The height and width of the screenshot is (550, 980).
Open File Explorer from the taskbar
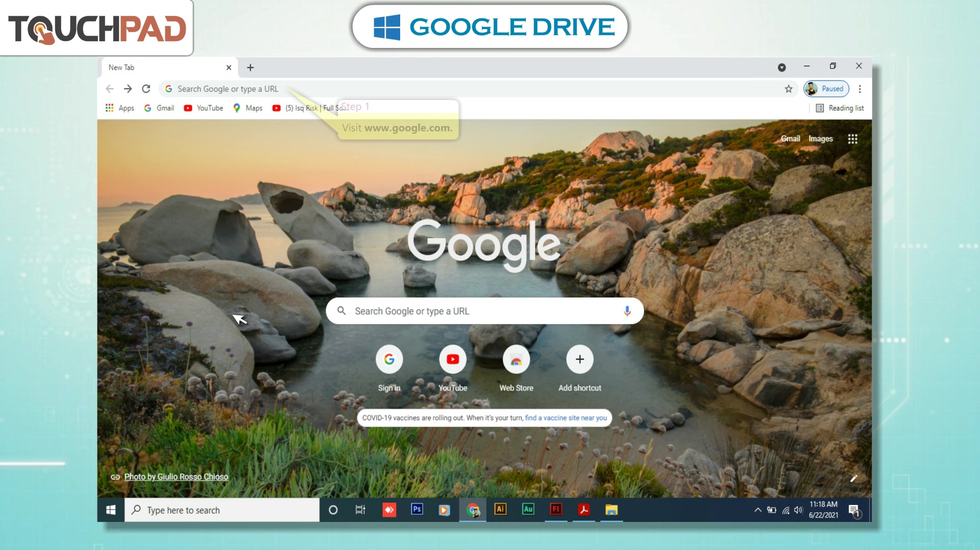point(611,510)
